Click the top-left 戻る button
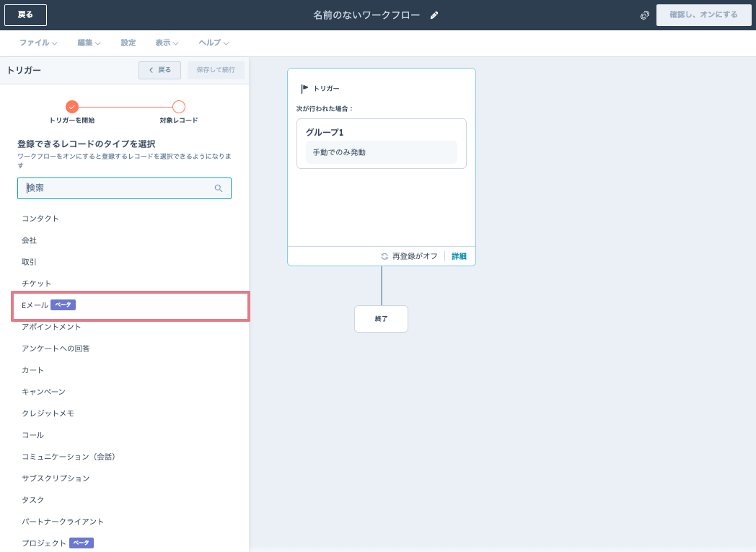The height and width of the screenshot is (552, 756). click(x=25, y=15)
